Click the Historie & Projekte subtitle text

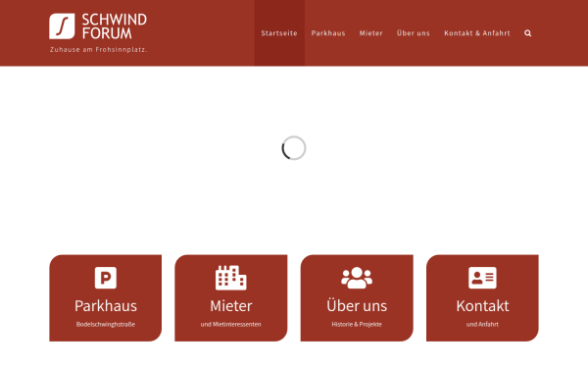pos(357,324)
